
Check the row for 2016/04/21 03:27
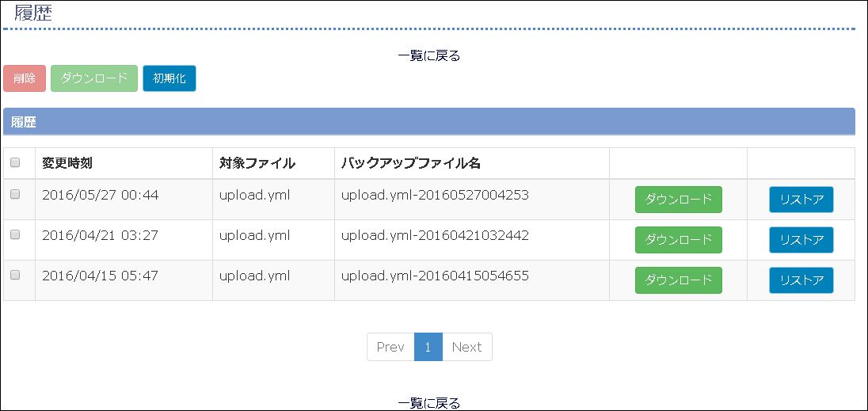pos(16,234)
